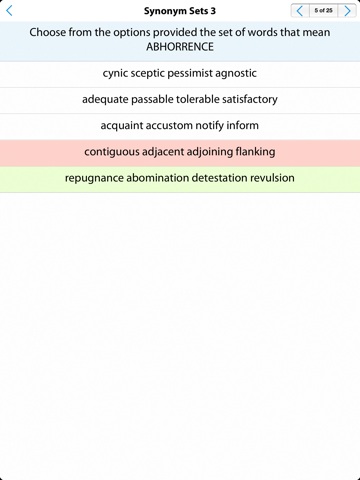Click the 5 of 25 progress indicator

click(323, 11)
